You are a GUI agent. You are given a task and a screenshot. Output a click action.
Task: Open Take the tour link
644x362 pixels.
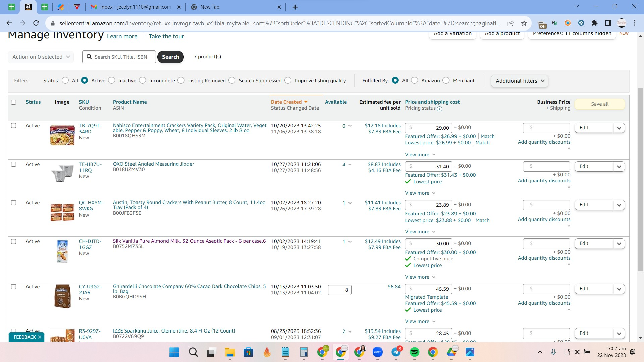[166, 36]
